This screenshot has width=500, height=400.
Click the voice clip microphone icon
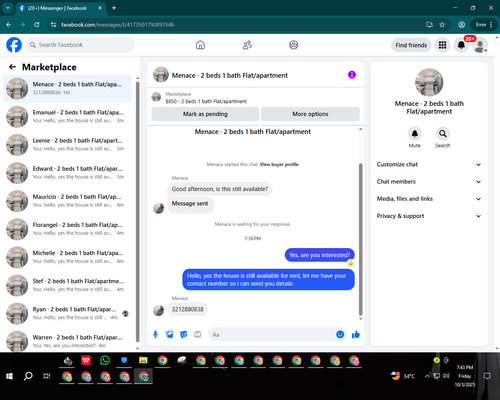tap(155, 334)
